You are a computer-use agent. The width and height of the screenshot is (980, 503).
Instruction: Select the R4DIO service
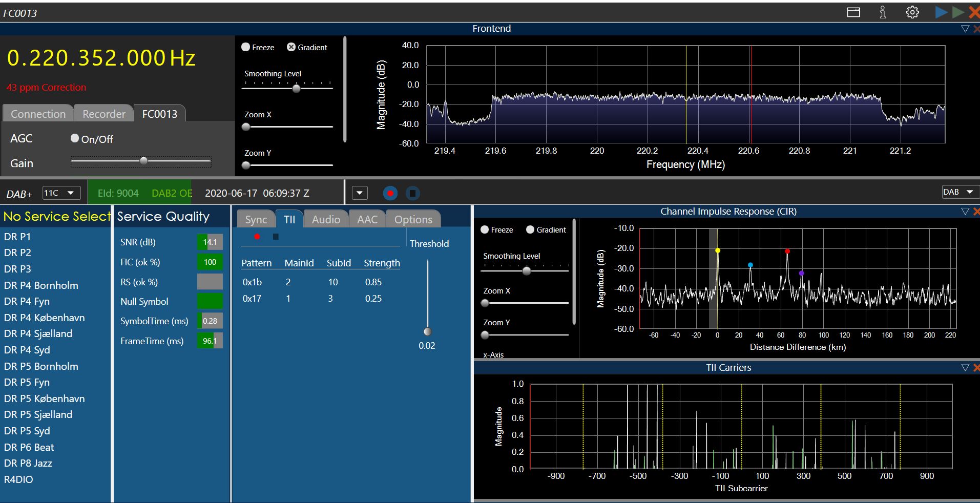pyautogui.click(x=18, y=479)
